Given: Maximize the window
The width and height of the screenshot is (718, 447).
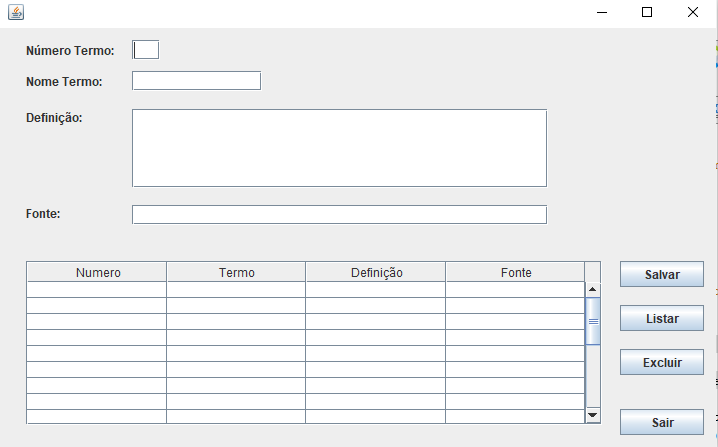Looking at the screenshot, I should pyautogui.click(x=647, y=12).
